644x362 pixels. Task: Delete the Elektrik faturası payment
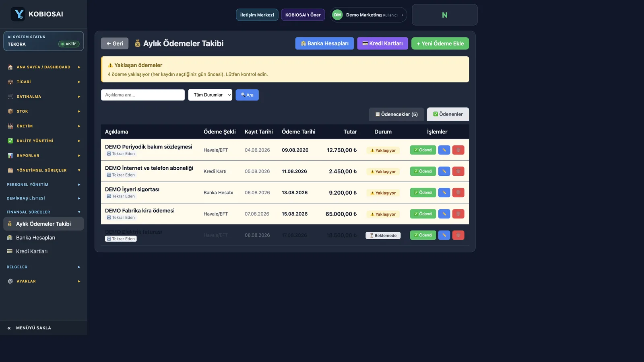click(458, 235)
